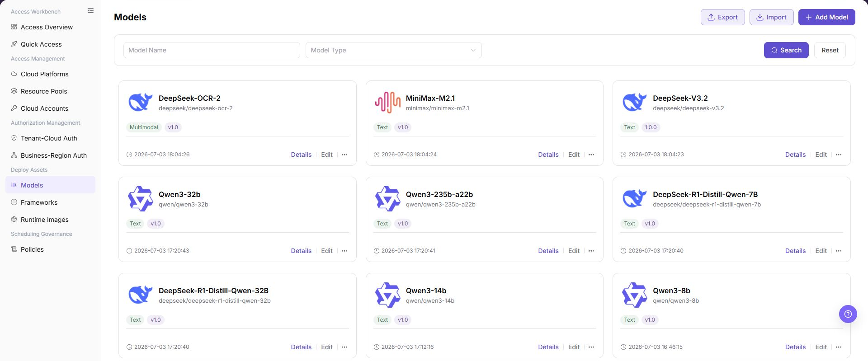Click the Export button
Image resolution: width=868 pixels, height=361 pixels.
tap(722, 17)
